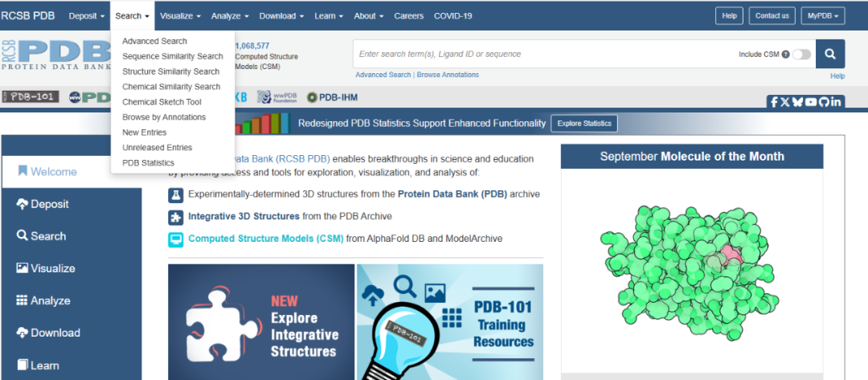Screen dimensions: 868x380
Task: Toggle the Include CSM switch
Action: coord(801,55)
